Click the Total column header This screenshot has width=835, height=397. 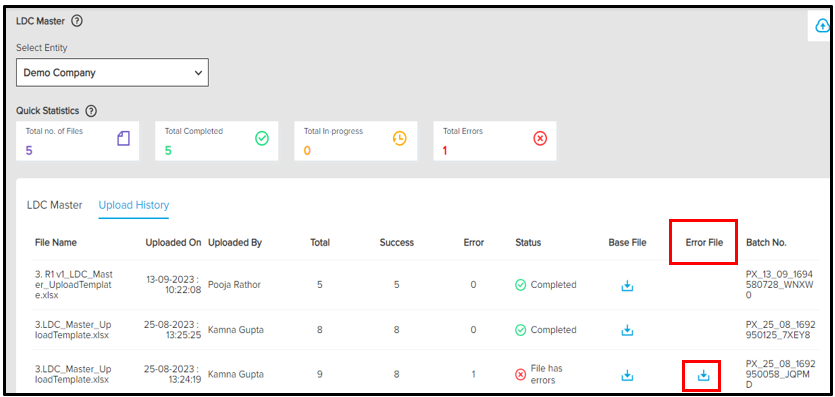(x=320, y=243)
